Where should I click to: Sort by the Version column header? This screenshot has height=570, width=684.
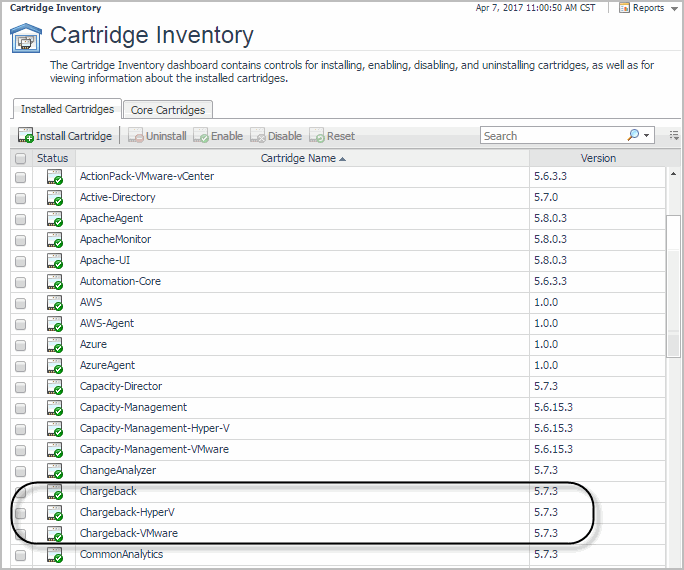click(598, 158)
